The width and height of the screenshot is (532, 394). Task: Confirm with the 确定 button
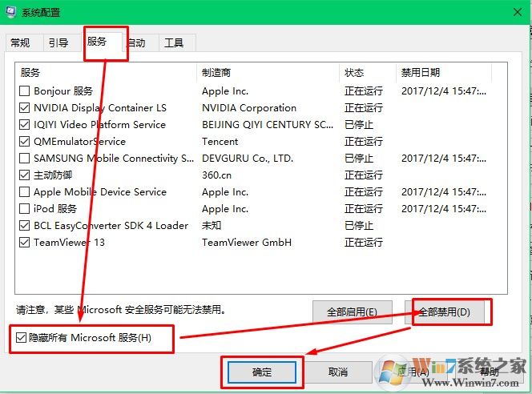262,372
